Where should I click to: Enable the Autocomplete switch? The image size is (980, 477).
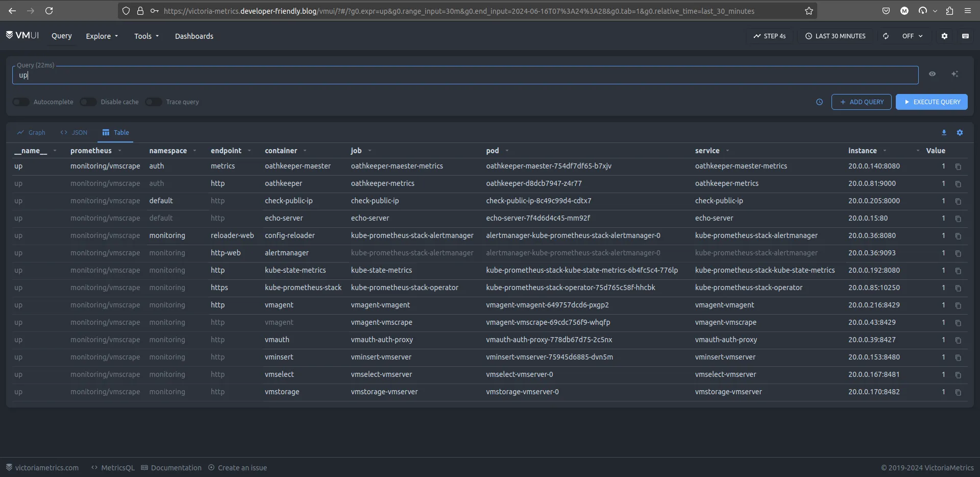click(21, 102)
